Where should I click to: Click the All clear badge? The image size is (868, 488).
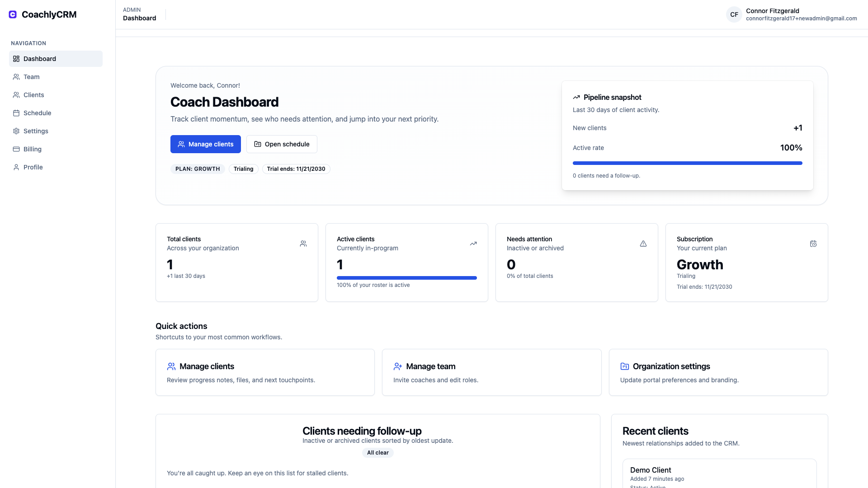point(377,452)
